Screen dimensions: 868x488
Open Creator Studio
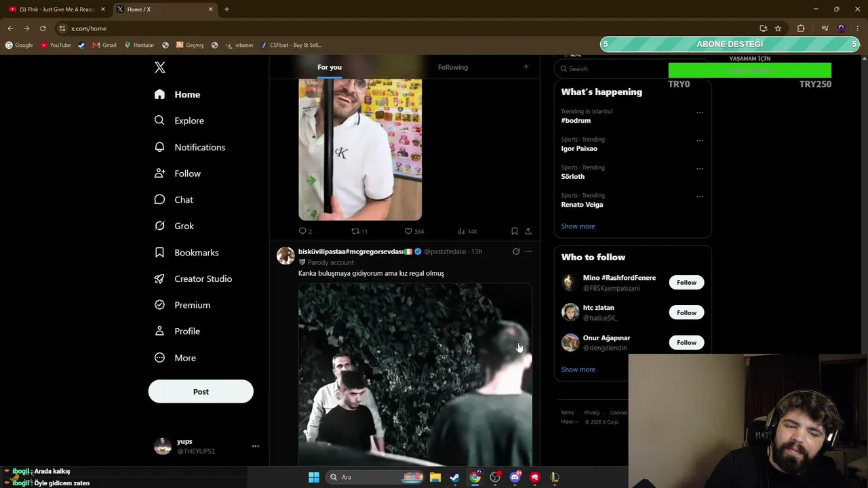[193, 279]
